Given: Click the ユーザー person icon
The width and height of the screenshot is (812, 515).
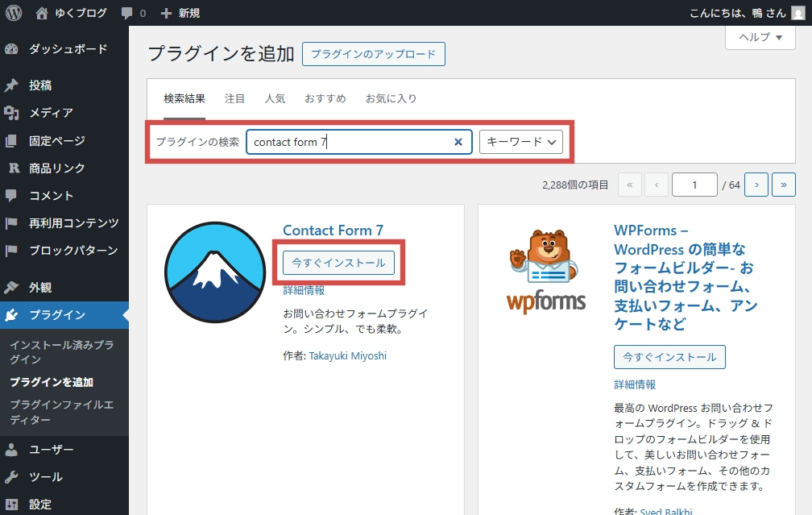Looking at the screenshot, I should pyautogui.click(x=11, y=449).
